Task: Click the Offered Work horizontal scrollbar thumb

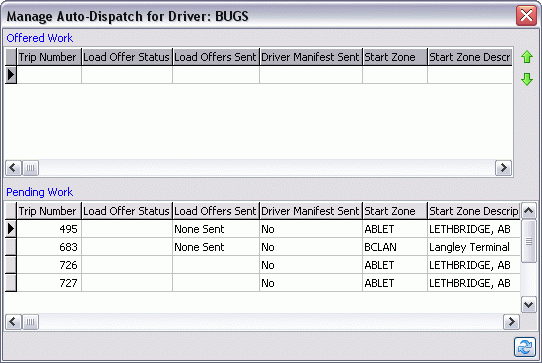Action: [x=30, y=168]
